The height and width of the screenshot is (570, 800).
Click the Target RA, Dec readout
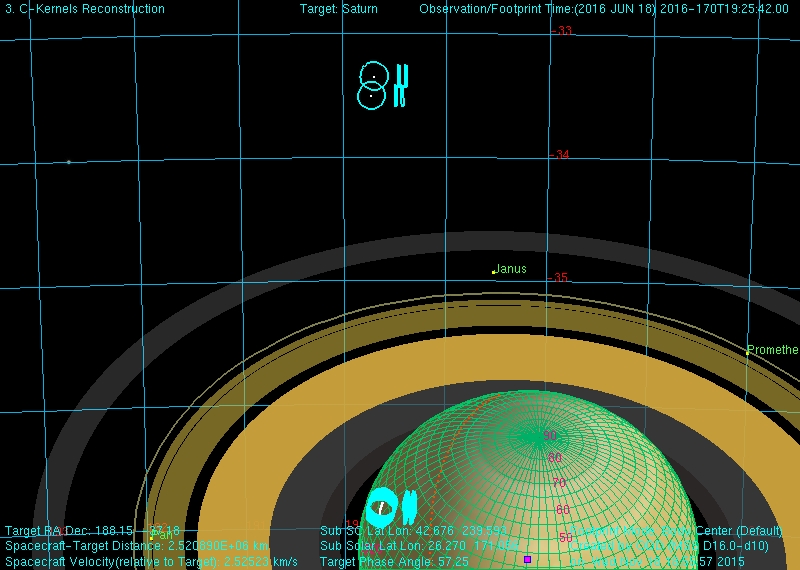point(92,531)
